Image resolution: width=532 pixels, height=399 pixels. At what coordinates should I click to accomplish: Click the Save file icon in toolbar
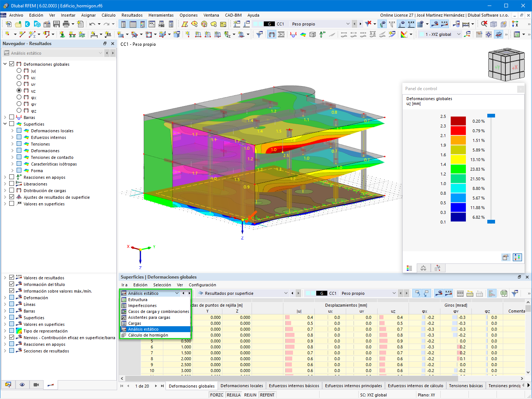(x=57, y=24)
